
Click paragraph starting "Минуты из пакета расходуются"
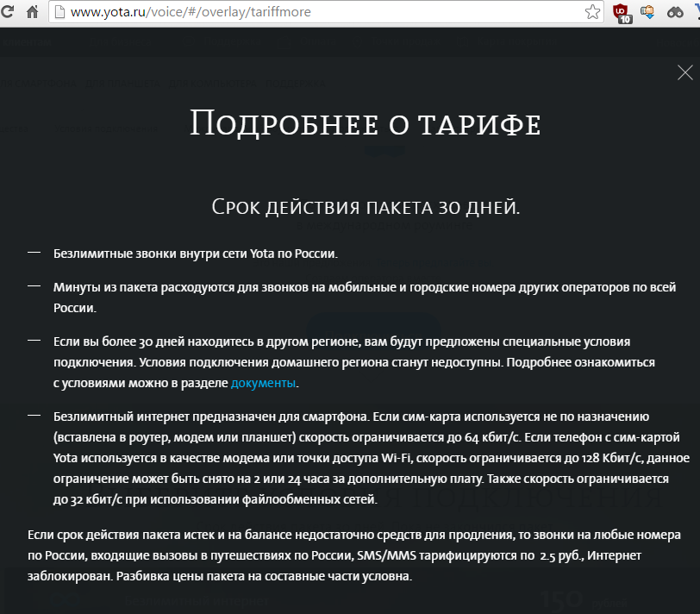(x=365, y=298)
